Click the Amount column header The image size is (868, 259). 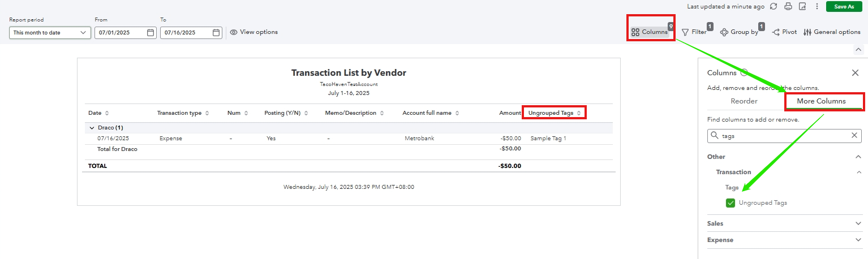pos(510,113)
